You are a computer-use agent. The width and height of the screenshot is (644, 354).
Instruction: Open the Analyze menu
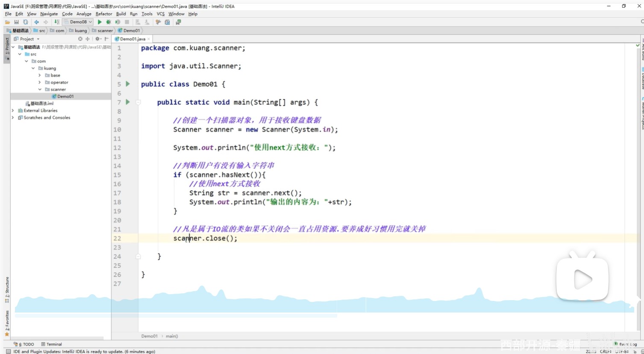(x=84, y=14)
